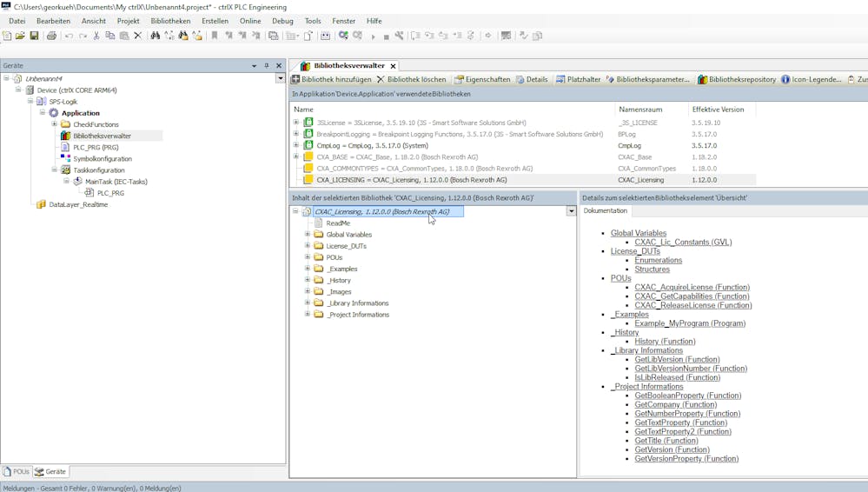Click the Cut scissors icon
This screenshot has height=492, width=868.
96,36
